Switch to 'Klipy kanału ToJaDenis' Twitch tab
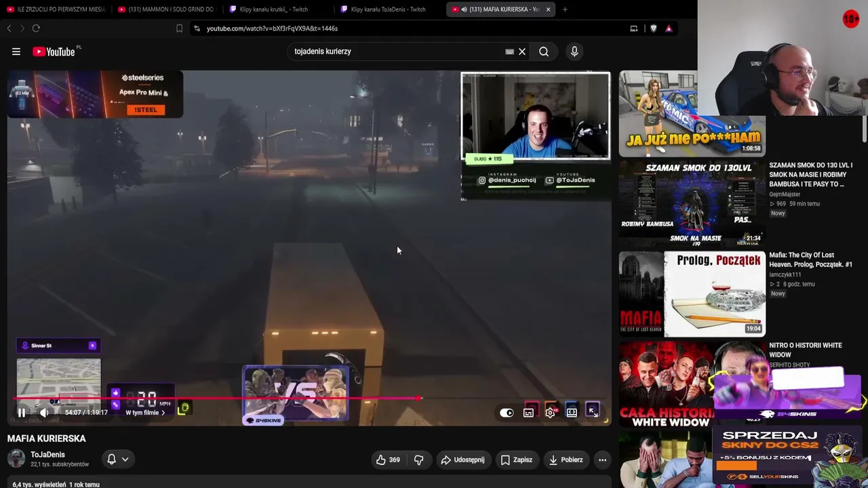This screenshot has width=868, height=488. [x=388, y=9]
